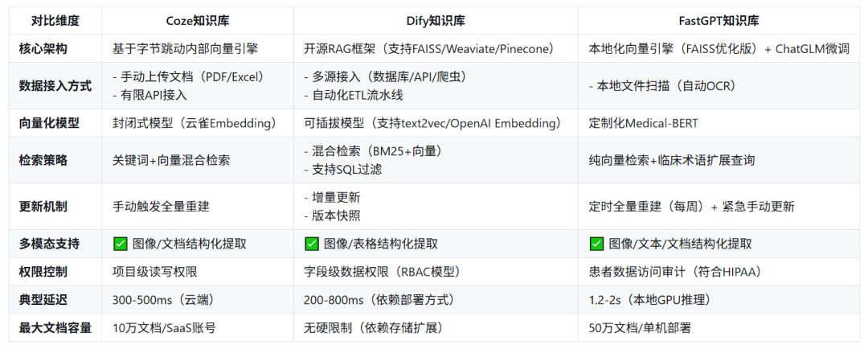Click the line 有限API接入
Viewport: 868px width, 345px height.
(x=149, y=95)
